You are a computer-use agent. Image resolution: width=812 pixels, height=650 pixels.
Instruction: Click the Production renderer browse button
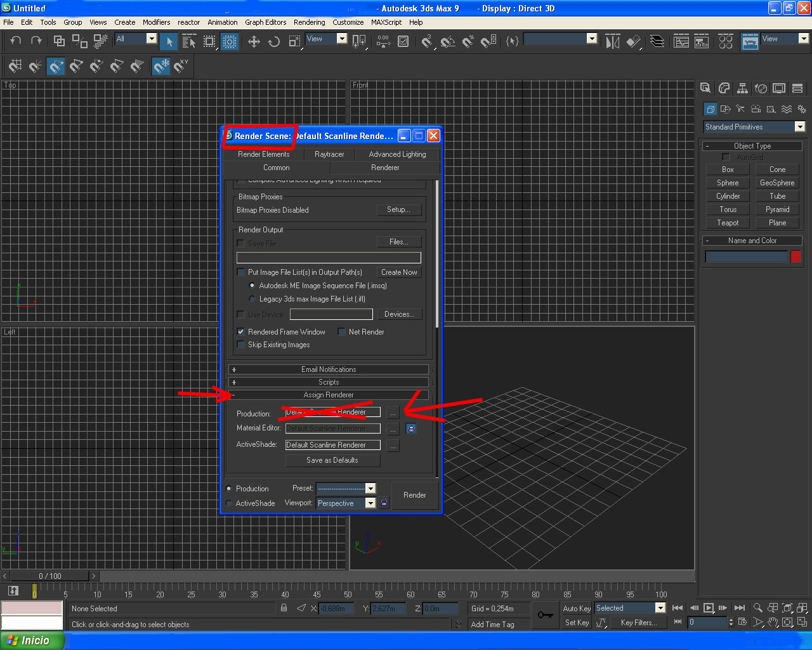tap(393, 413)
